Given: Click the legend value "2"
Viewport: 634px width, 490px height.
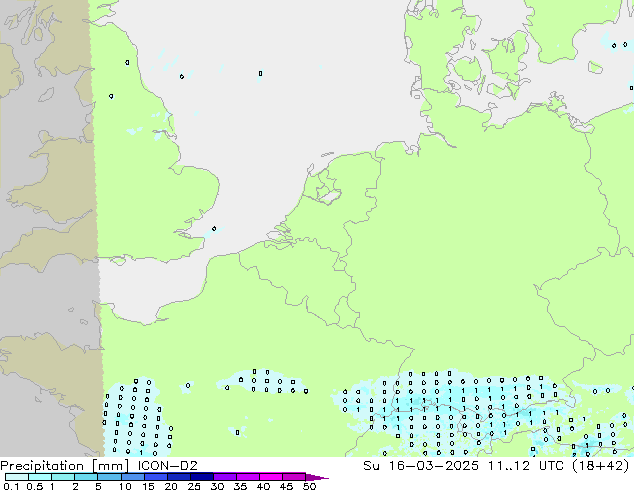Looking at the screenshot, I should click(x=75, y=486).
